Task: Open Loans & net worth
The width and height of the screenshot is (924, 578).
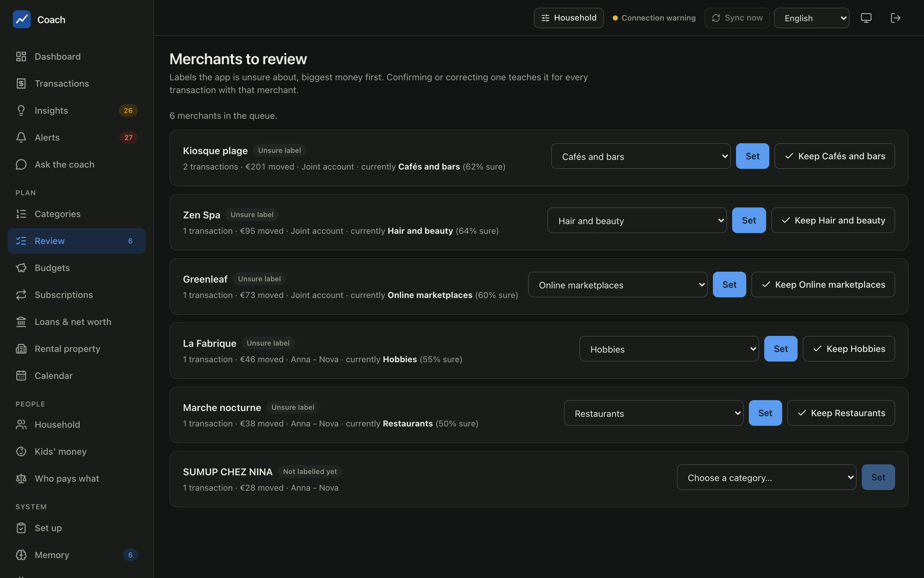Action: [76, 322]
